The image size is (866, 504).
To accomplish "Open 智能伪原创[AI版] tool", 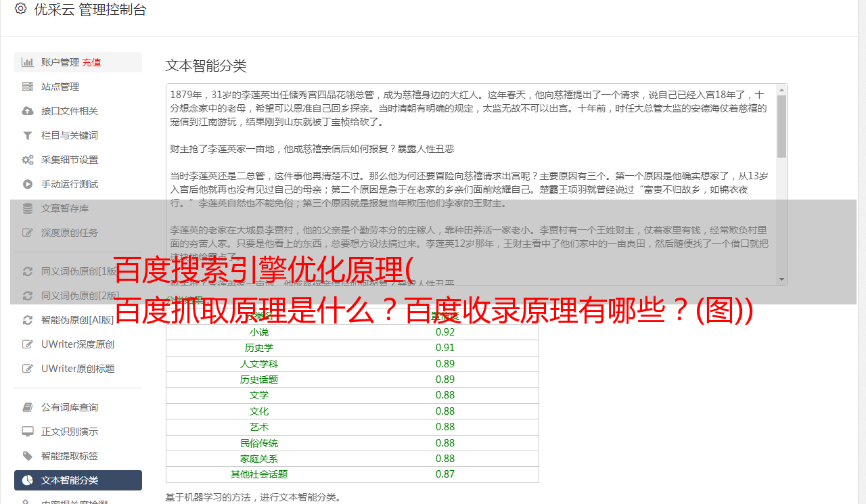I will point(78,320).
